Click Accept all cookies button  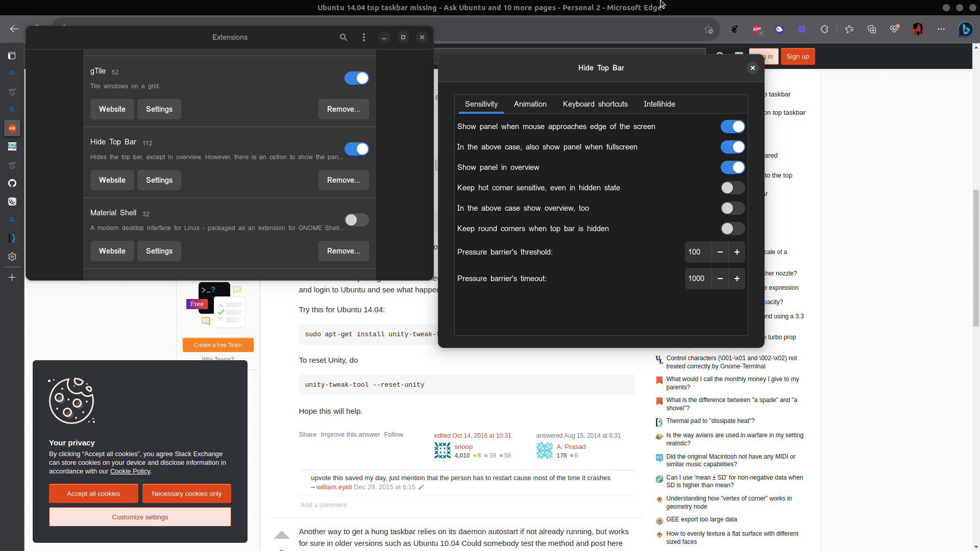pos(93,493)
